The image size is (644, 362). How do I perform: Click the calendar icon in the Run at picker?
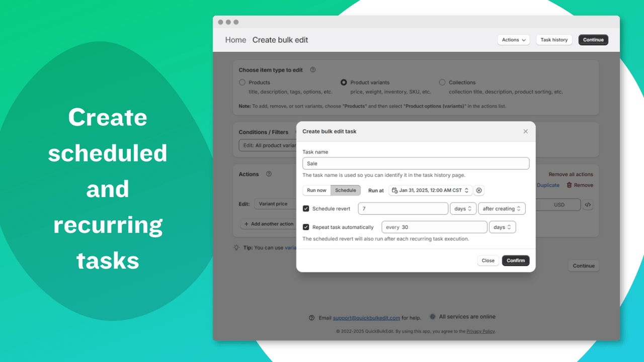(395, 190)
